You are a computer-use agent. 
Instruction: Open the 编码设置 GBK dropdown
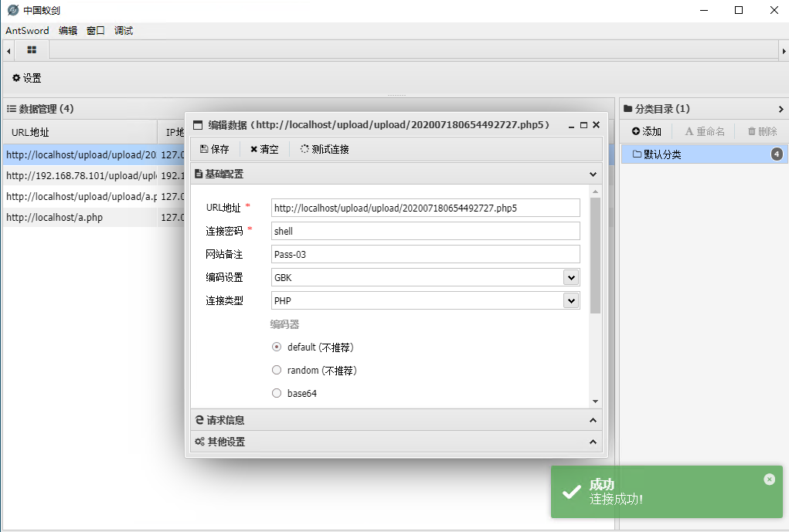click(571, 277)
